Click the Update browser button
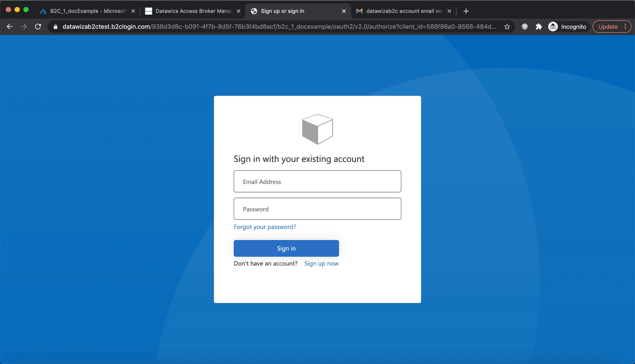Image resolution: width=635 pixels, height=364 pixels. pos(608,27)
